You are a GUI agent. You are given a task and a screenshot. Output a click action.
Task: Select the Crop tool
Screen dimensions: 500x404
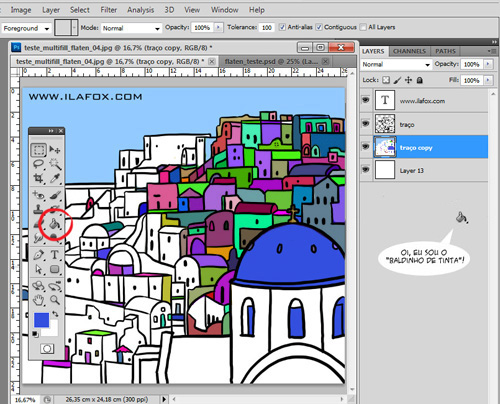39,178
